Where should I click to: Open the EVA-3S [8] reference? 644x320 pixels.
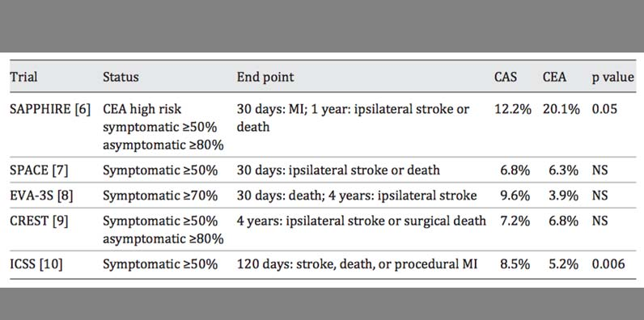click(x=41, y=196)
